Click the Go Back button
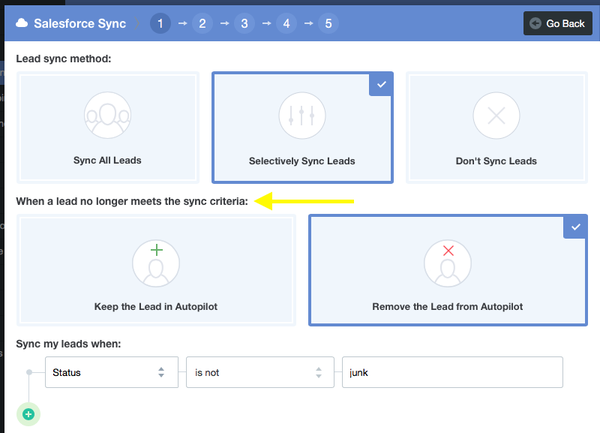The width and height of the screenshot is (600, 433). [558, 23]
